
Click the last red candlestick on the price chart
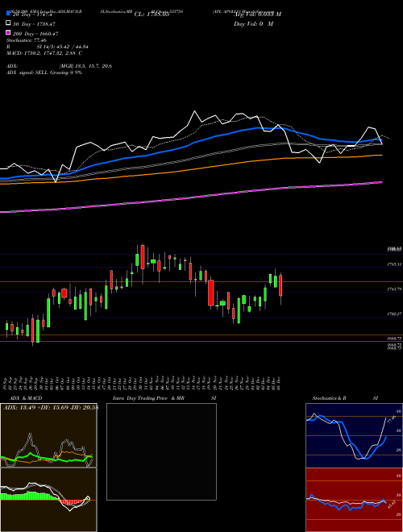[280, 285]
